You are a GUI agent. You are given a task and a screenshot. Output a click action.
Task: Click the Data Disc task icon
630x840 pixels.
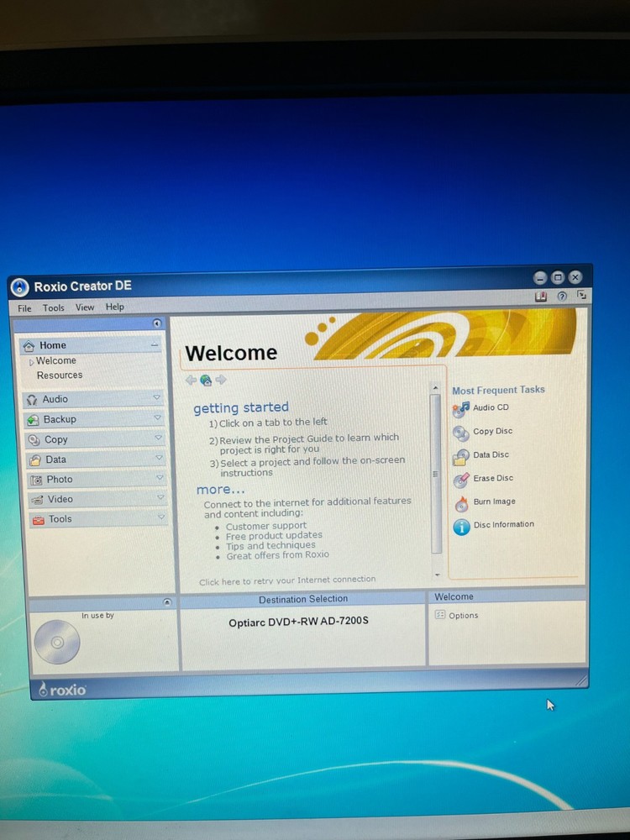pyautogui.click(x=460, y=457)
